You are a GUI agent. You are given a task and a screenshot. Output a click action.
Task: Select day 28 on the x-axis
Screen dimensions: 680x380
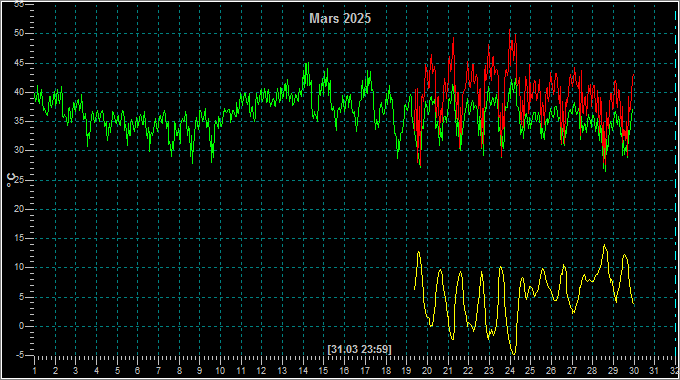[592, 371]
